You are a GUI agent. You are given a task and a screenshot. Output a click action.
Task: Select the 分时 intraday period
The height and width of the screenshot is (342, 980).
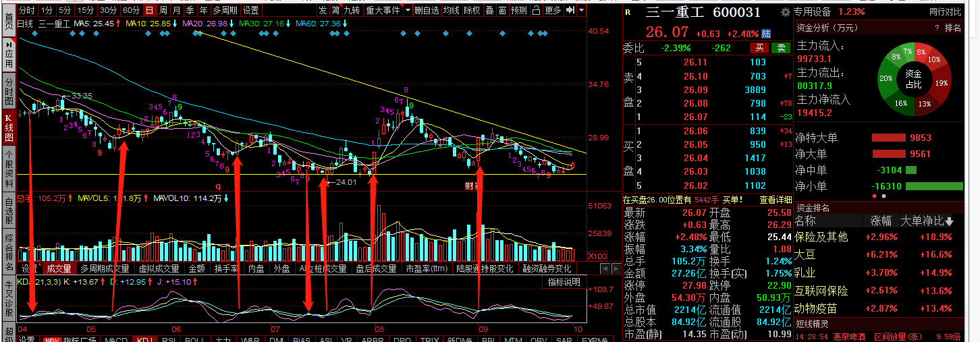27,10
